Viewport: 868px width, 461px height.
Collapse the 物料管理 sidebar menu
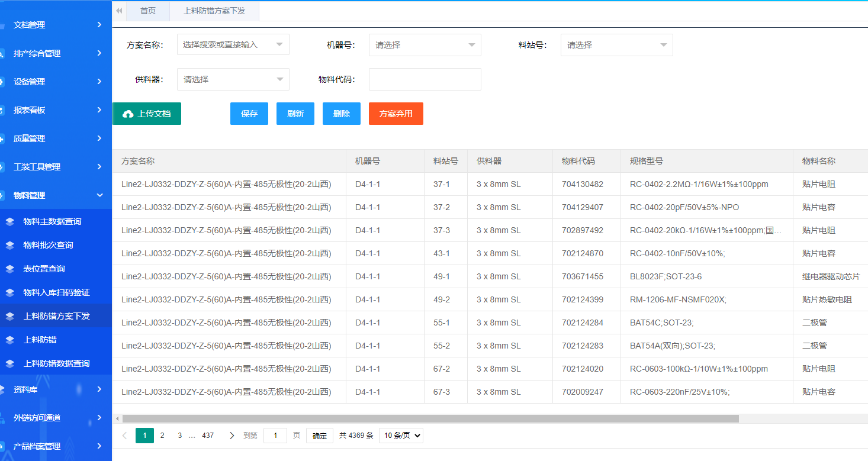[x=56, y=195]
